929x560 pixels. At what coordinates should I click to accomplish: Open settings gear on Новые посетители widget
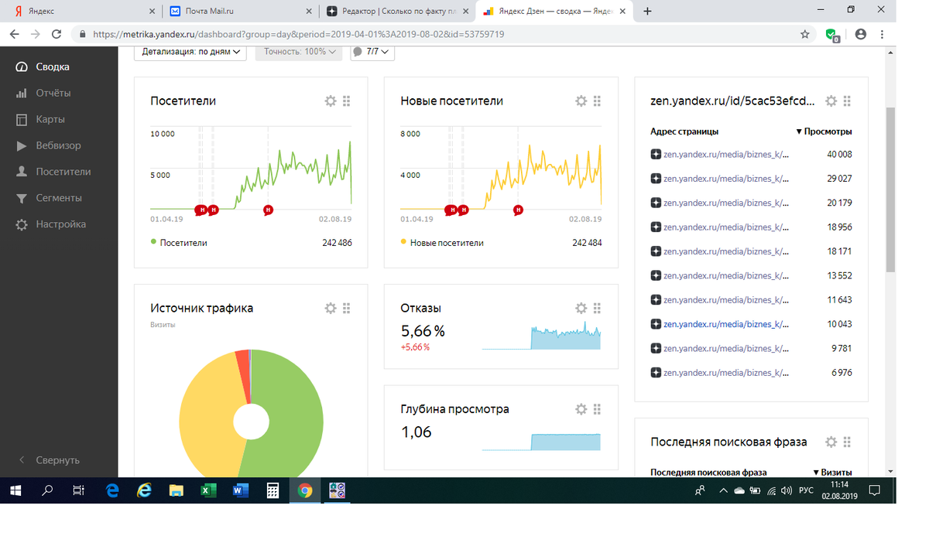(x=581, y=101)
